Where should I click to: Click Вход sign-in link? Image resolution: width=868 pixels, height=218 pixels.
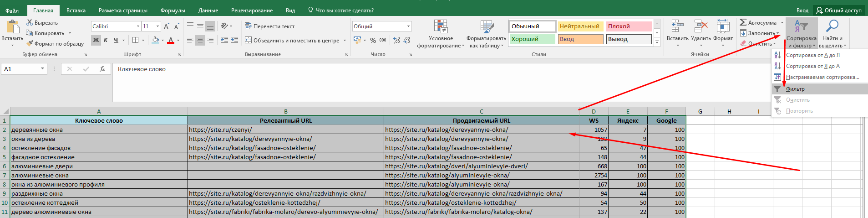tap(802, 10)
